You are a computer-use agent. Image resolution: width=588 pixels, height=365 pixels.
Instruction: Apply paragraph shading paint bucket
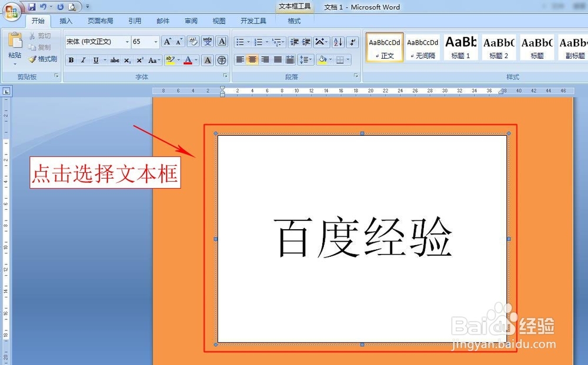(x=322, y=59)
